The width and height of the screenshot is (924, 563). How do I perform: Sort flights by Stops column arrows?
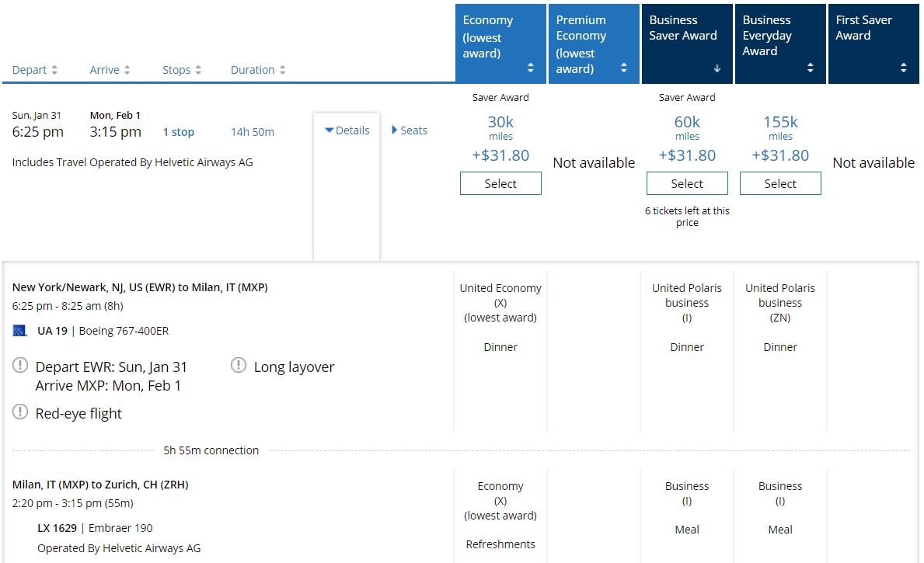pyautogui.click(x=198, y=70)
